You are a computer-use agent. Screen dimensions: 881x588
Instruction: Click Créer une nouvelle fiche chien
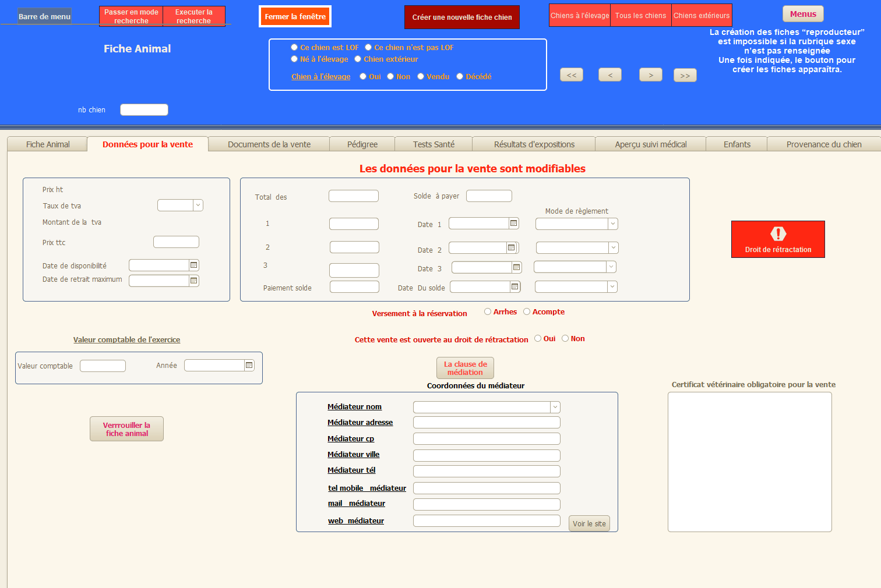point(461,17)
